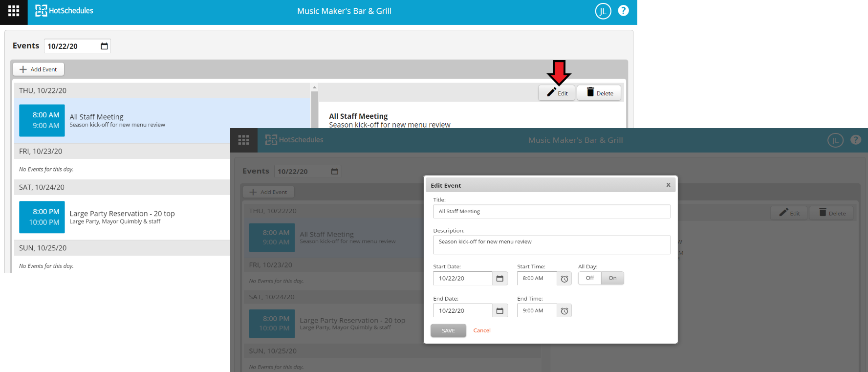
Task: Open the Events date calendar picker in back window
Action: (x=104, y=46)
